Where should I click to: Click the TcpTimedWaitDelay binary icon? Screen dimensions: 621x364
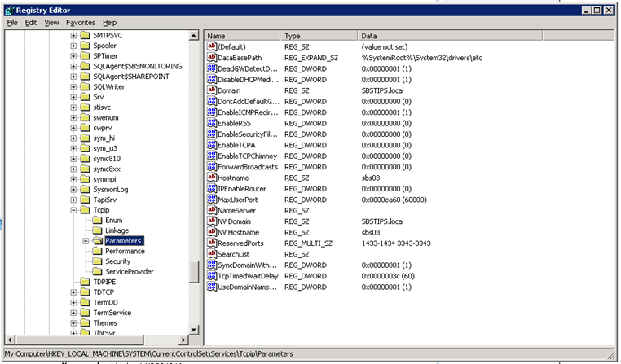(x=211, y=276)
